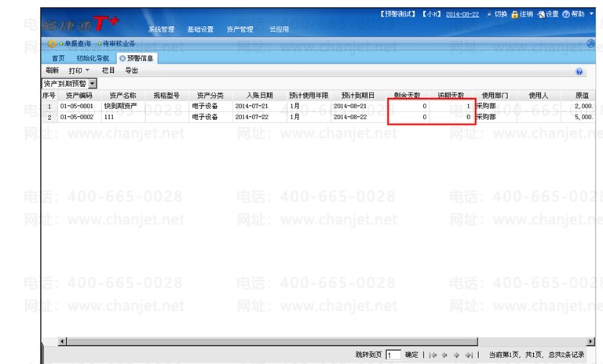
Task: Collapse the header using the top-right arrow icon
Action: click(590, 43)
